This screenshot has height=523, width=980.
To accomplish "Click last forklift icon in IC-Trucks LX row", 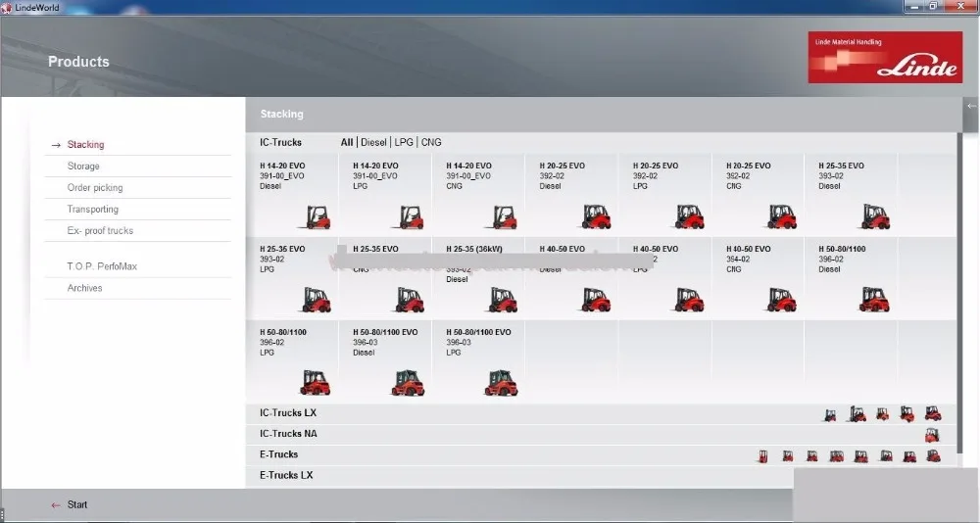I will click(933, 413).
